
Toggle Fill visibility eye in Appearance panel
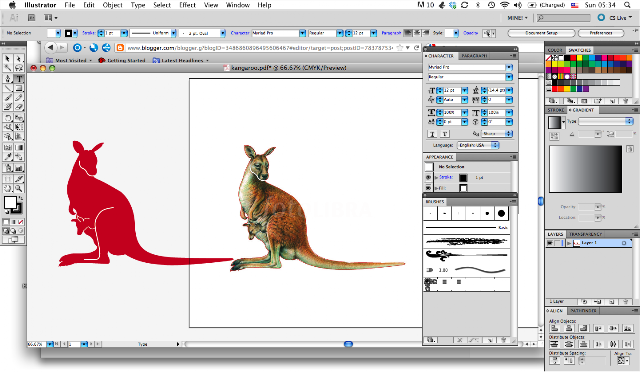coord(428,188)
